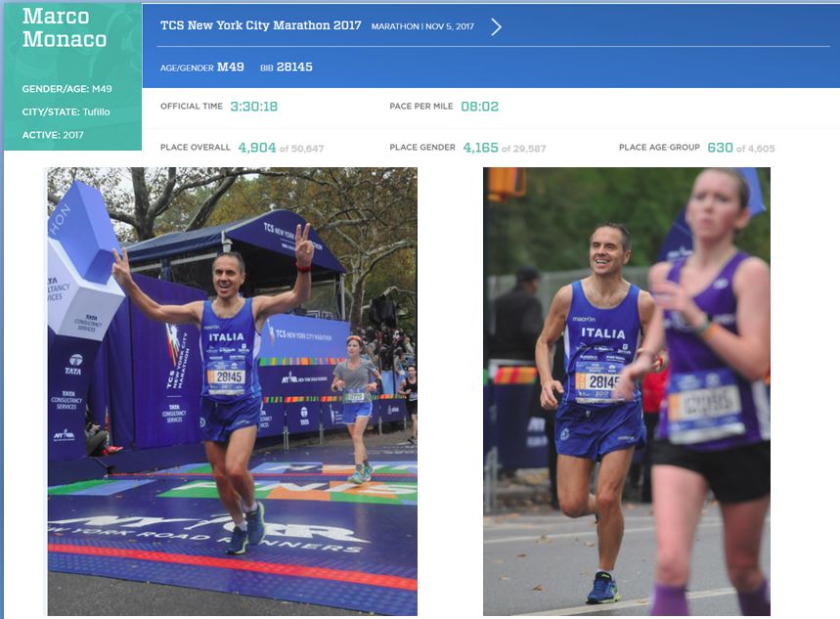Screen dimensions: 840x619
Task: Select the Marathon Nov 5, 2017 date label
Action: (x=422, y=26)
